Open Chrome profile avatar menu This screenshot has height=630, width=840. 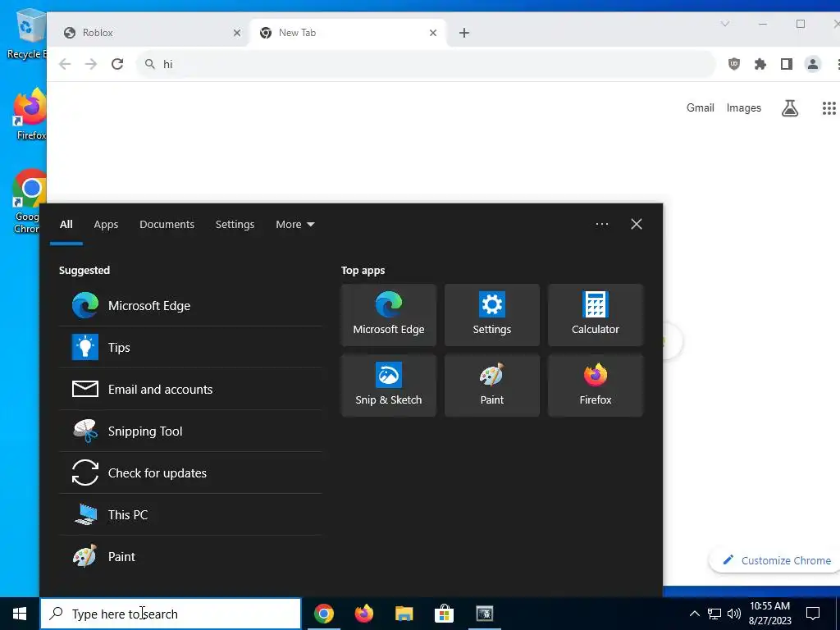point(813,64)
